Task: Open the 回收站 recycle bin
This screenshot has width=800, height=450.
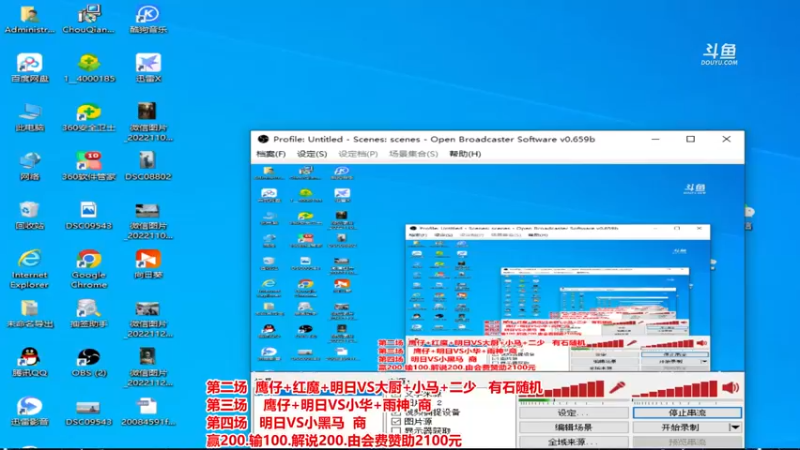Action: point(30,215)
